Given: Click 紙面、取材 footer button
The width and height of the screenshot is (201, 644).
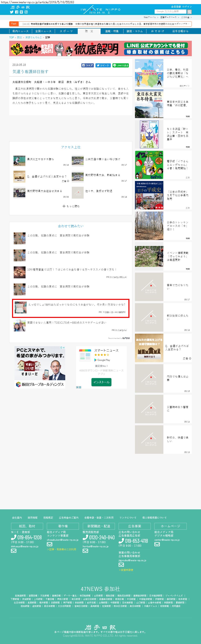Looking at the screenshot, I should 27,526.
